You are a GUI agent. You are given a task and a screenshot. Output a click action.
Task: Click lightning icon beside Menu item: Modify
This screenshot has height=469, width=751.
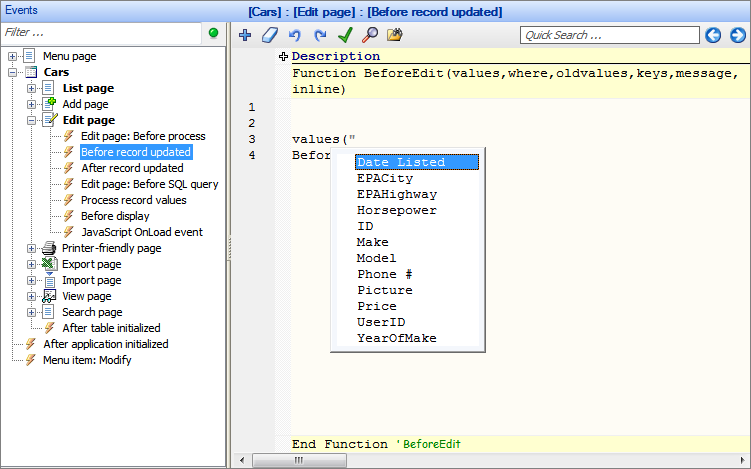pyautogui.click(x=31, y=360)
